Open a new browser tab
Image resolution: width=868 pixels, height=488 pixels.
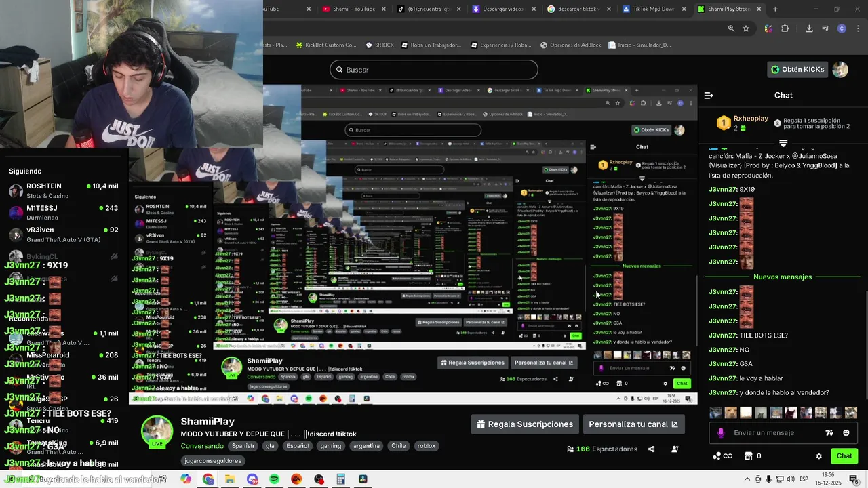tap(775, 9)
